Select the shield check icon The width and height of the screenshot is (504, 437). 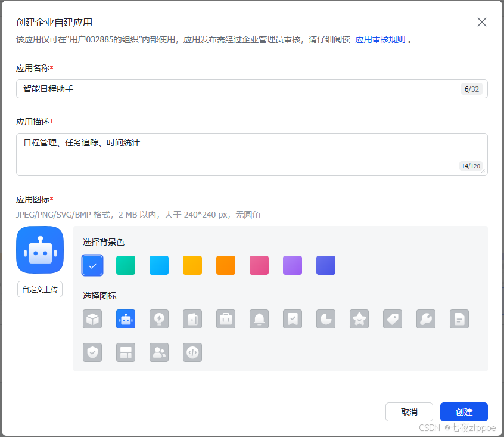coord(92,352)
